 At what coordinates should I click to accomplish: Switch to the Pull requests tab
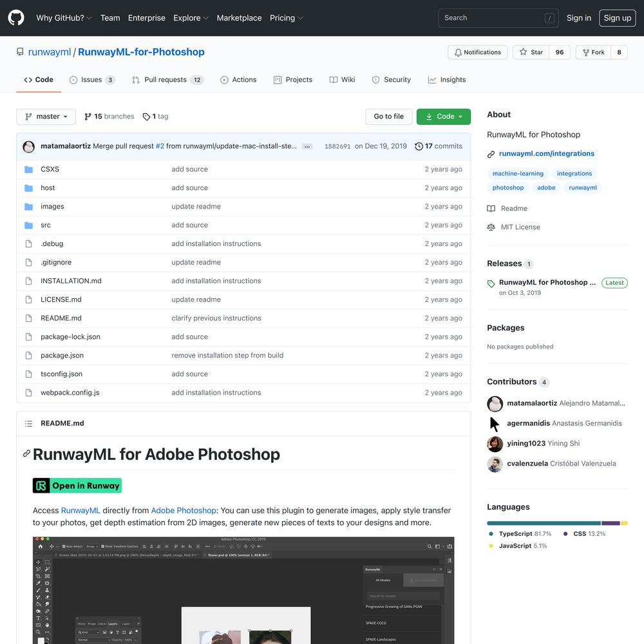167,80
